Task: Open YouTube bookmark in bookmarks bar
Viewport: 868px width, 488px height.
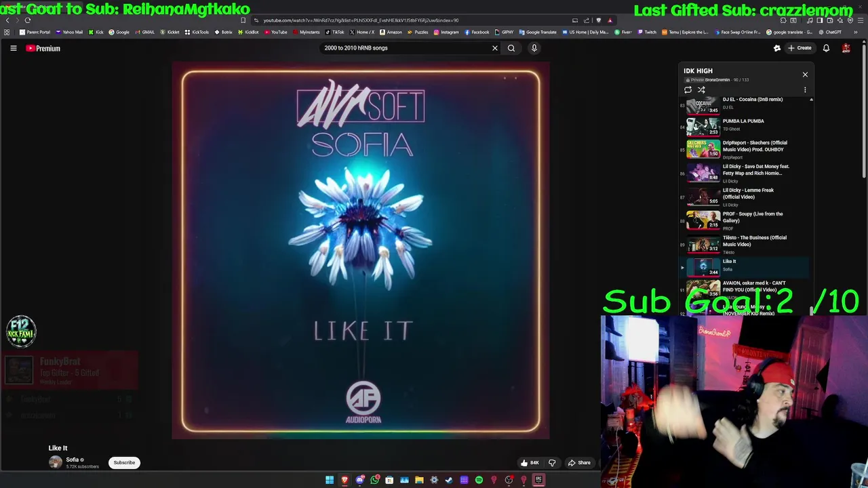Action: [275, 32]
